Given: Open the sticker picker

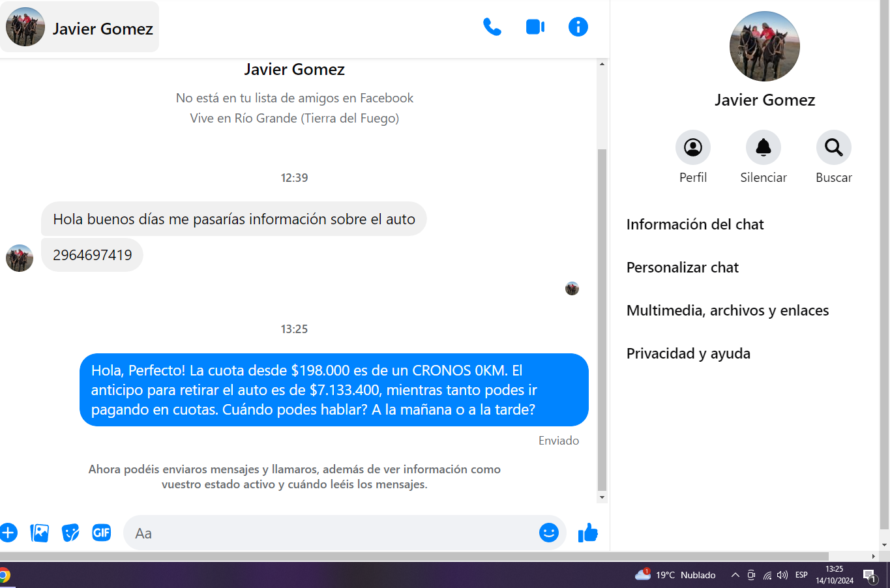Looking at the screenshot, I should click(x=70, y=533).
